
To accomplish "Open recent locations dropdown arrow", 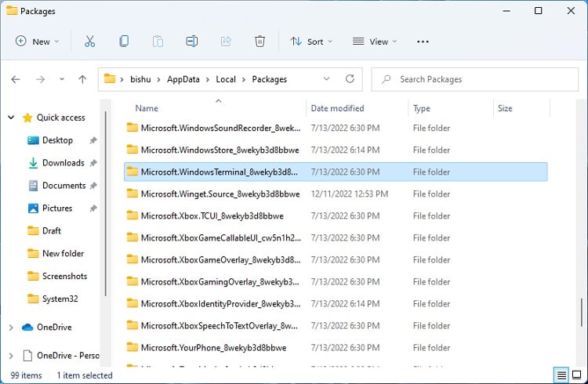I will tap(62, 79).
